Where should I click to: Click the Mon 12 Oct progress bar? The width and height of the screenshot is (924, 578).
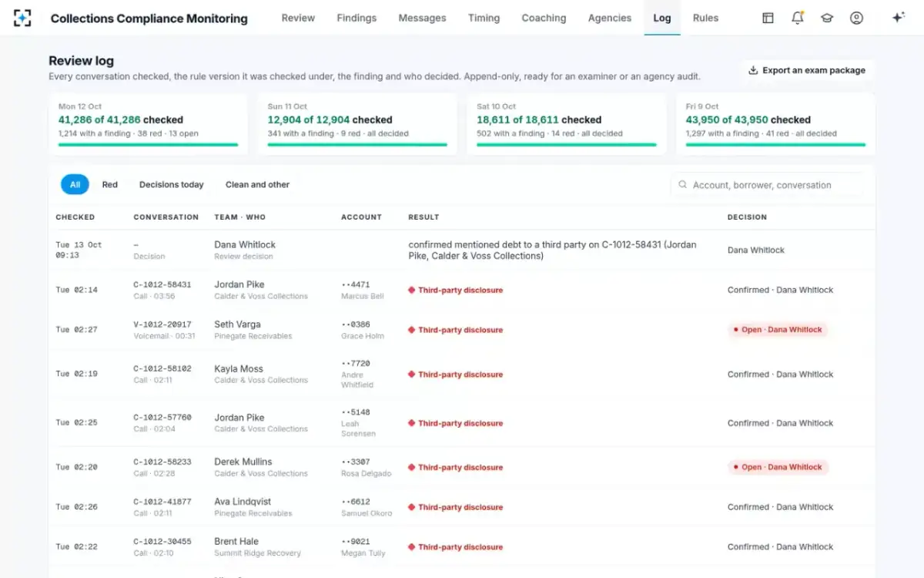coord(149,144)
